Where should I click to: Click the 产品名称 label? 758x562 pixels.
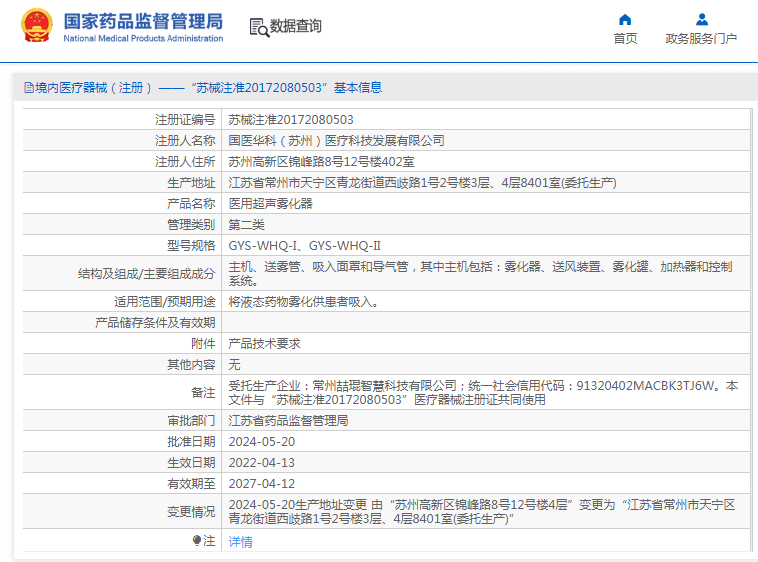point(191,203)
